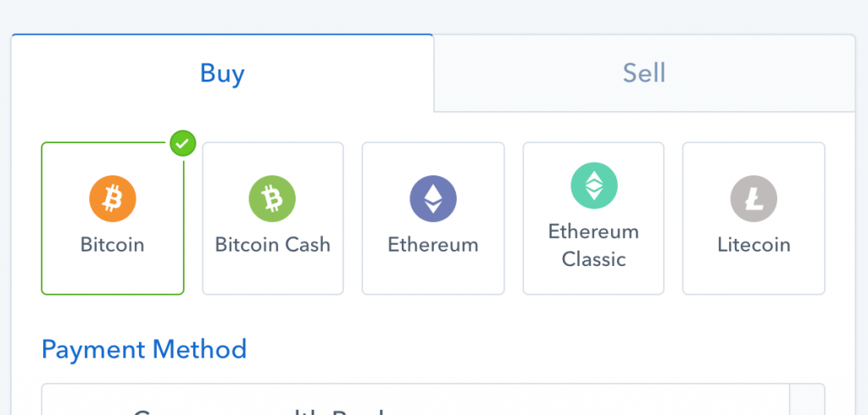Pick the gray Litecoin logo icon
This screenshot has height=415, width=868.
[x=754, y=199]
